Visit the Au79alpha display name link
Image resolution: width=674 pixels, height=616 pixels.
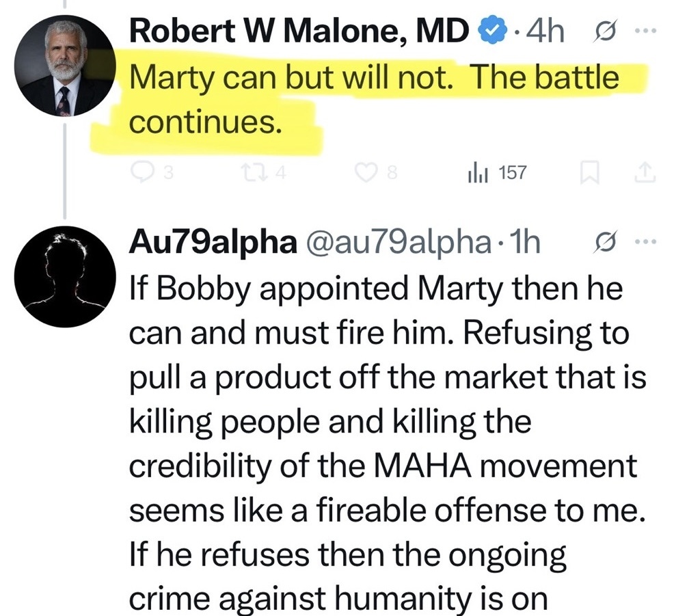212,244
